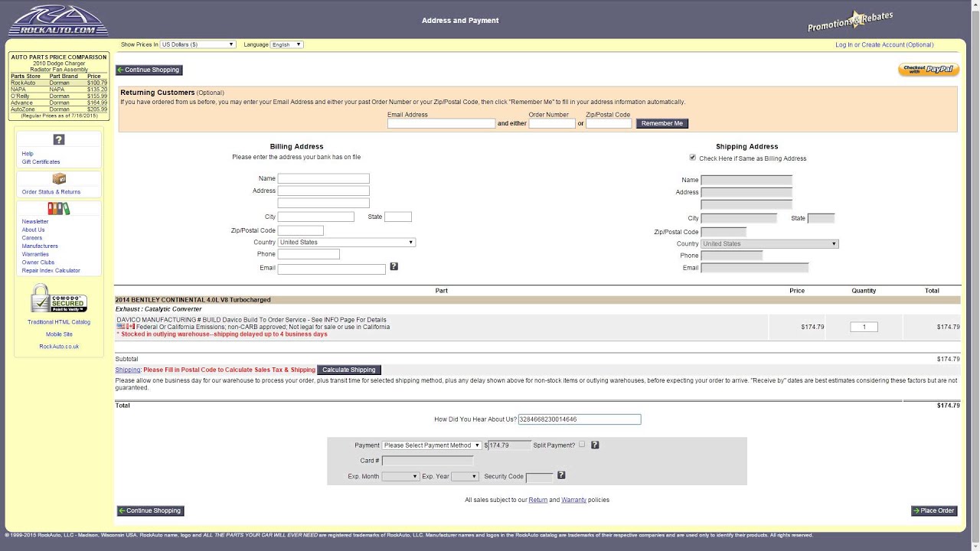Open the Select Payment Method dropdown
980x551 pixels.
[432, 445]
